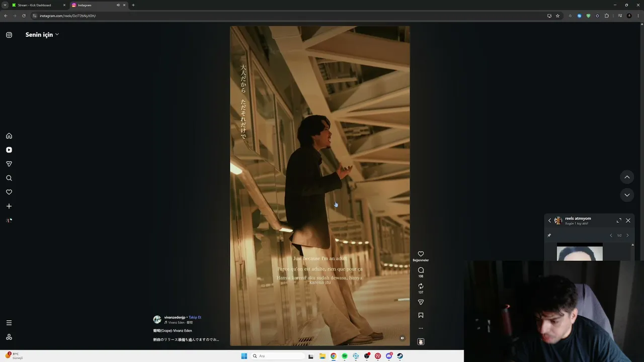644x362 pixels.
Task: Open Chrome media controls icon
Action: [620, 16]
